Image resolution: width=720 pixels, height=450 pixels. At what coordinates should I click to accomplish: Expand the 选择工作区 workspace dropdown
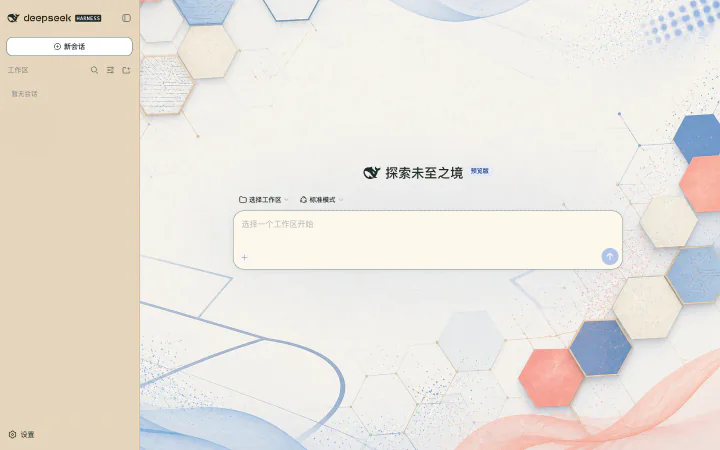264,200
